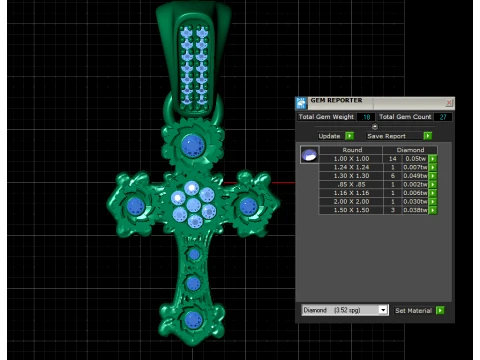Click the green arrow next to Update
Screen dimensions: 480x360
(x=349, y=136)
